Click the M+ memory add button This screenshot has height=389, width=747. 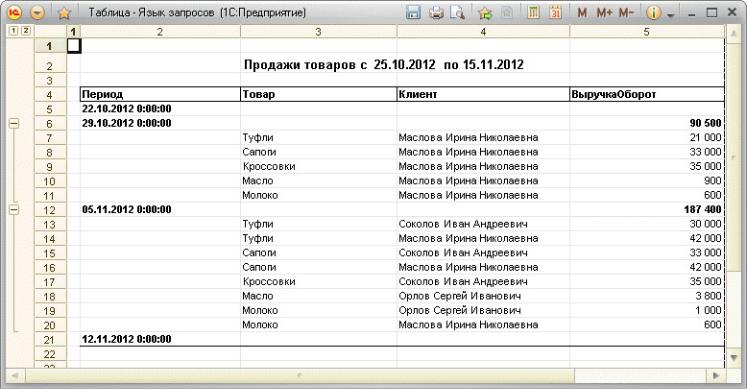coord(604,13)
